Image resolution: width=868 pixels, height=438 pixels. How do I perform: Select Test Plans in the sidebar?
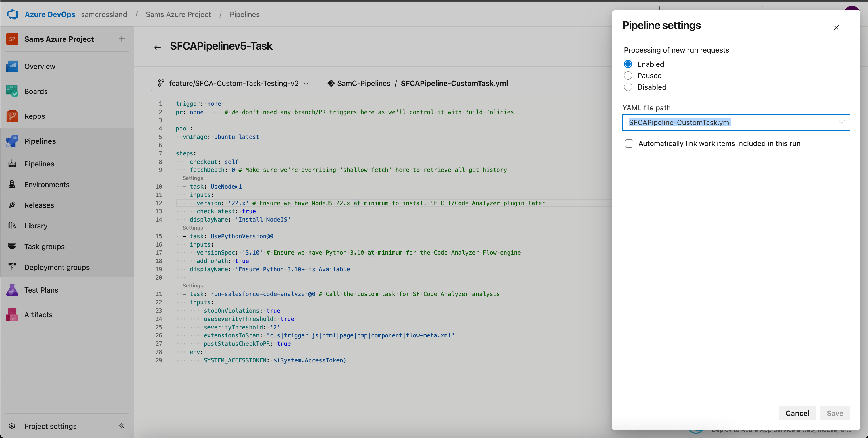(41, 290)
